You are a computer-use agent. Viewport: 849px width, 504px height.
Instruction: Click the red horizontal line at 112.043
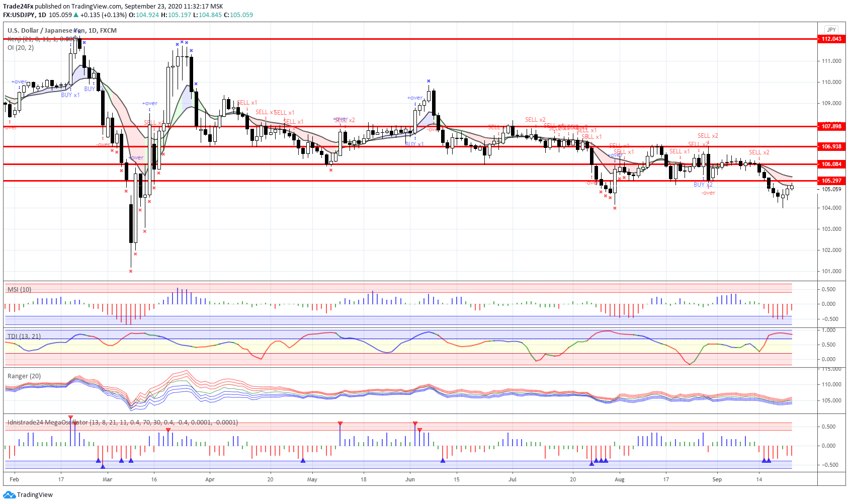[x=410, y=39]
